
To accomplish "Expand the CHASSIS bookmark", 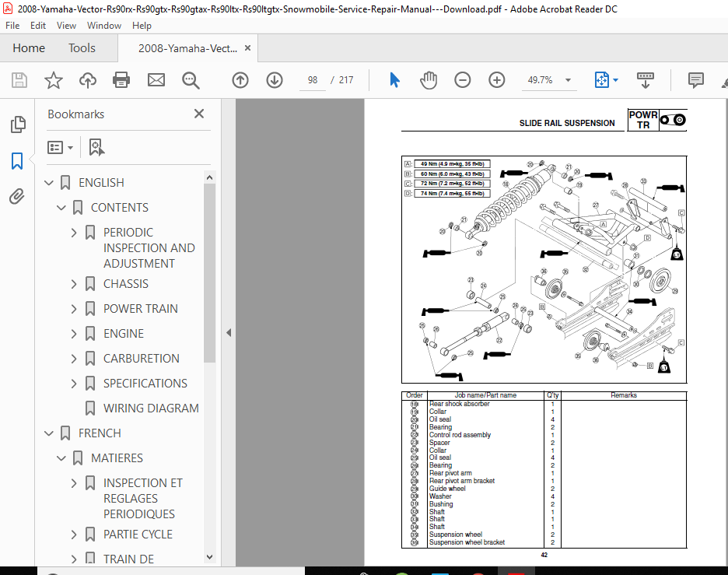I will point(74,284).
